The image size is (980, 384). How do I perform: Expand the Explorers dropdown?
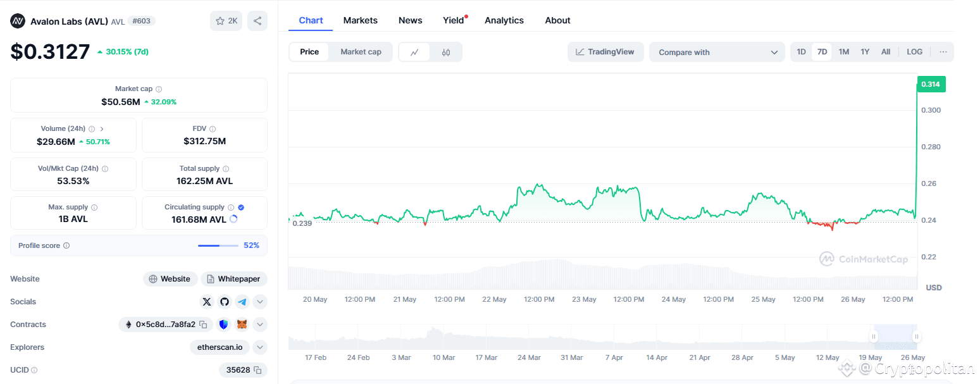(259, 347)
